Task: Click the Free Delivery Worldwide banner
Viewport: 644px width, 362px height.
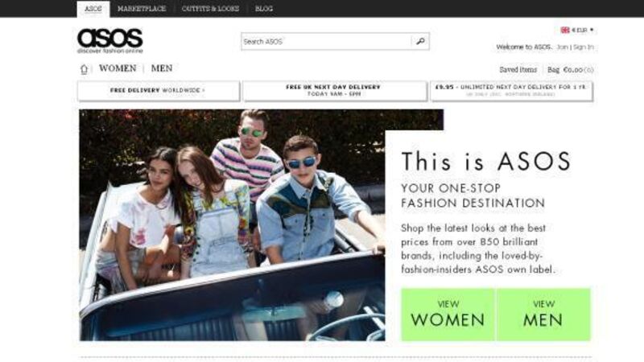Action: point(158,91)
